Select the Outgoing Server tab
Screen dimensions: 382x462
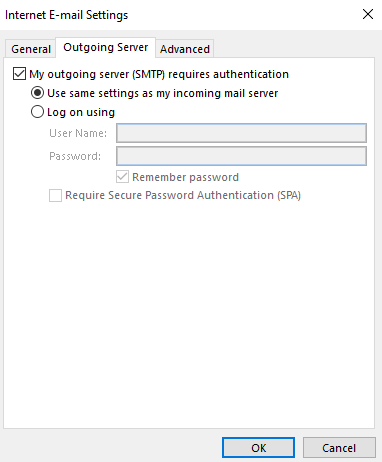(x=105, y=47)
